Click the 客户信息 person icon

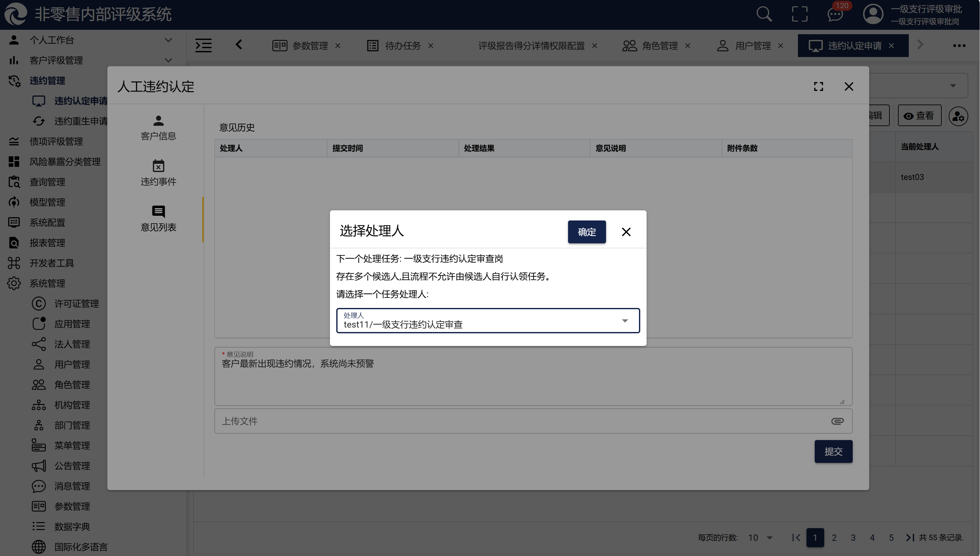[x=158, y=121]
